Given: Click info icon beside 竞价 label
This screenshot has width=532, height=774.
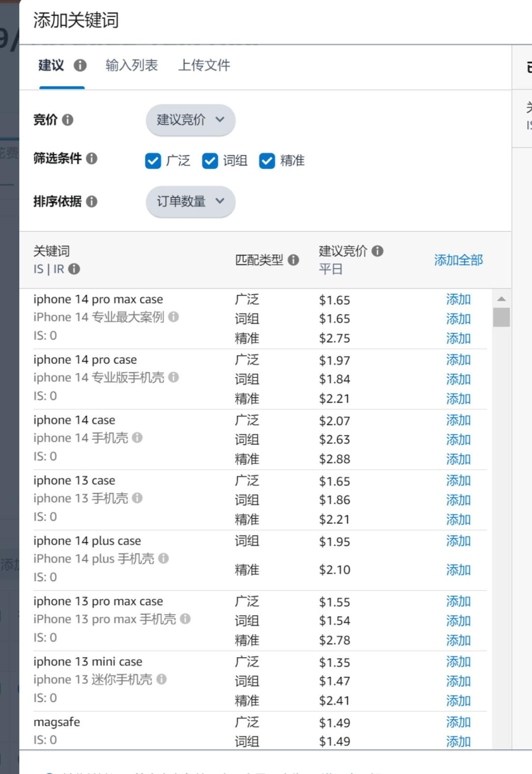Looking at the screenshot, I should (x=67, y=120).
